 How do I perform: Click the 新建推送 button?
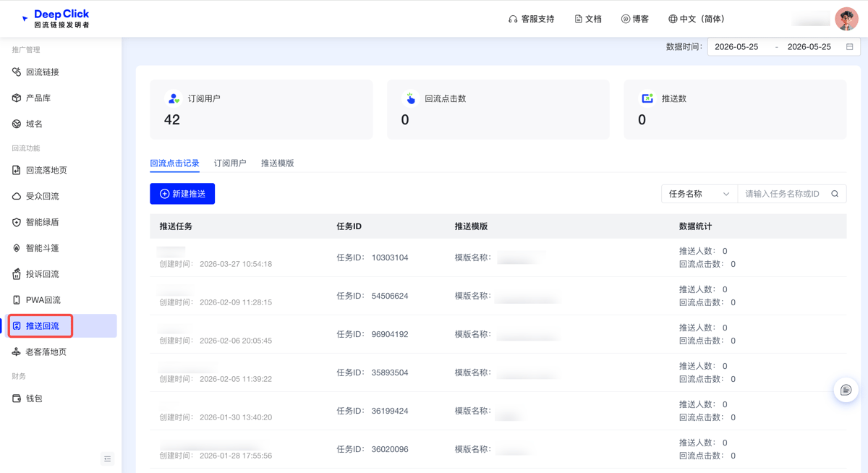(x=182, y=194)
